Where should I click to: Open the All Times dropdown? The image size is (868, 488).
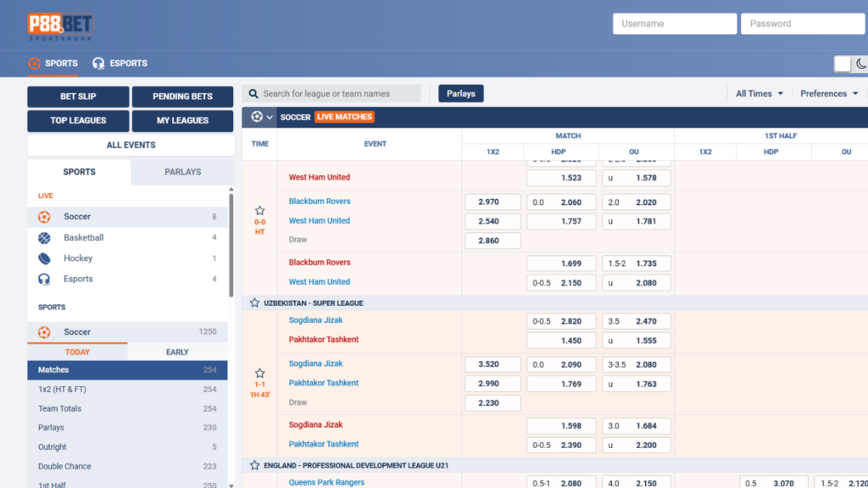pyautogui.click(x=759, y=94)
